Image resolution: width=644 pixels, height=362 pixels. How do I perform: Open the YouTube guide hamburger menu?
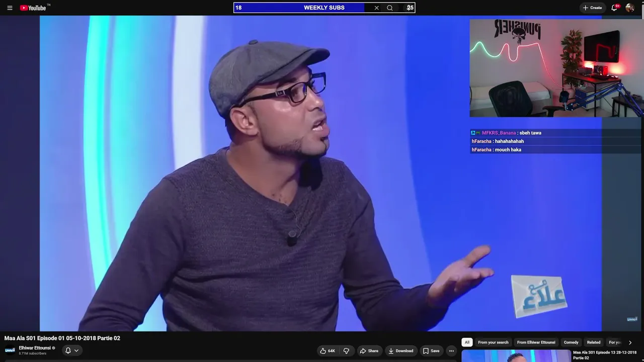coord(10,8)
